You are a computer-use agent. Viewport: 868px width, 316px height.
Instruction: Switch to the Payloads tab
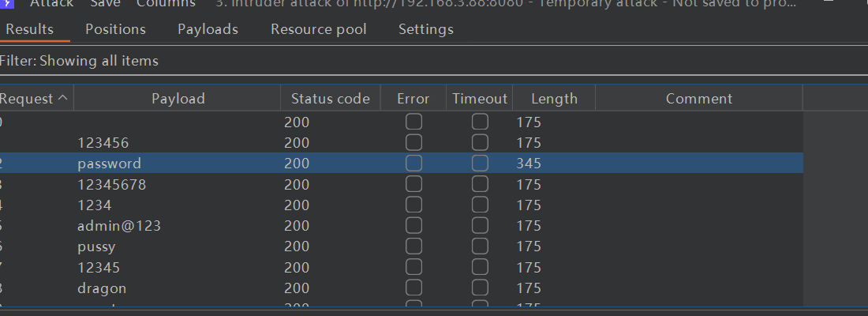click(208, 29)
